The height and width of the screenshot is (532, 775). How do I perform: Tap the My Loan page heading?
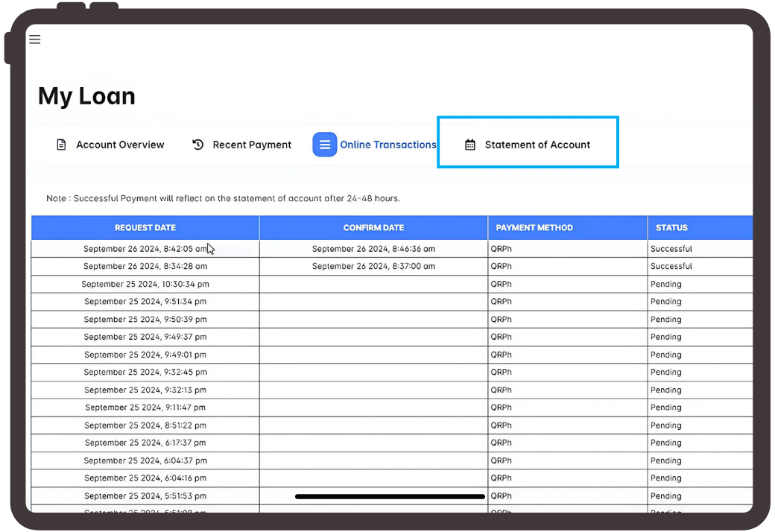(86, 96)
